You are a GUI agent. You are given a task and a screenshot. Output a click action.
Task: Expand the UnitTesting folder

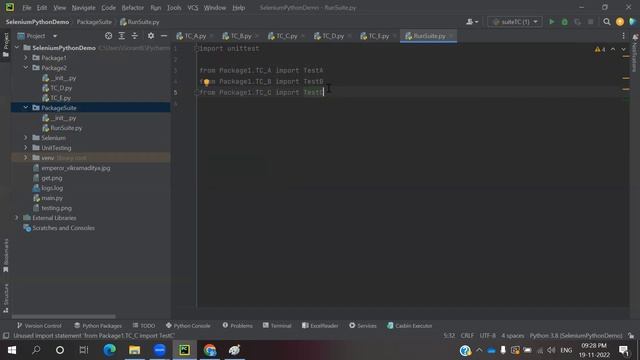click(x=26, y=148)
